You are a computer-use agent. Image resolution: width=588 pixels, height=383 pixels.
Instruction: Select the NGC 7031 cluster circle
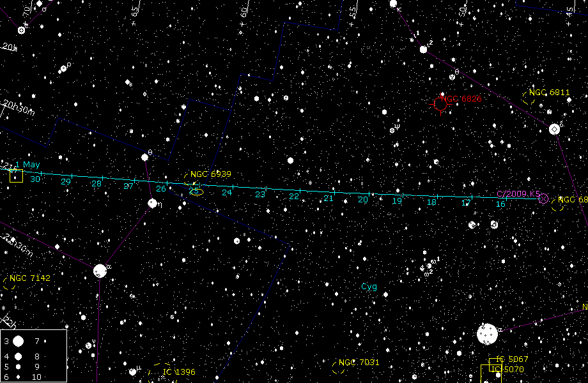click(x=339, y=367)
